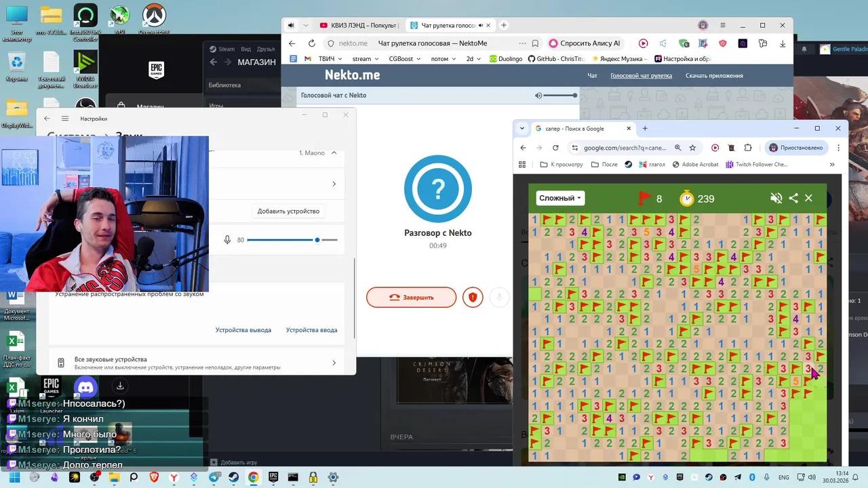Open the Chrome apps grid icon
This screenshot has width=868, height=488.
[522, 164]
